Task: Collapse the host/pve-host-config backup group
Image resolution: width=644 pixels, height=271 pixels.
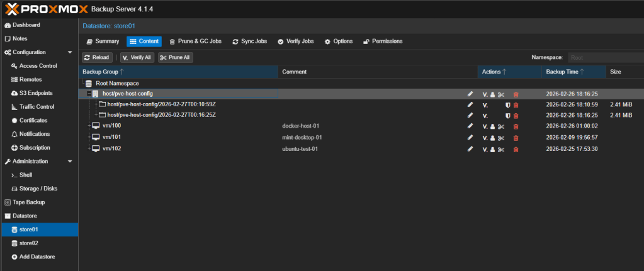Action: (89, 94)
